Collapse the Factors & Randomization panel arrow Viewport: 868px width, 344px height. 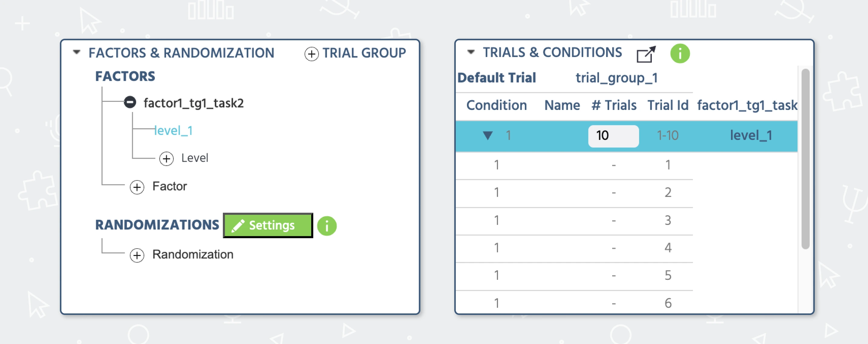click(77, 52)
